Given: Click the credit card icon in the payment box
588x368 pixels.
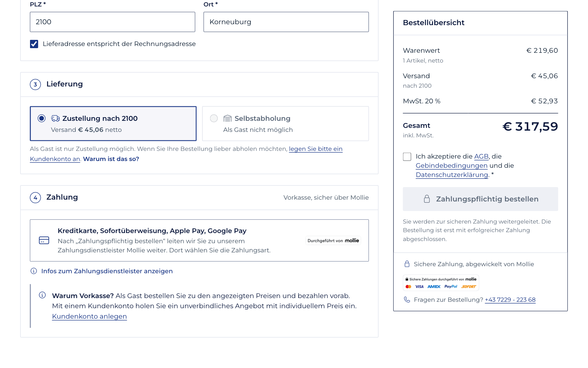Looking at the screenshot, I should click(44, 240).
